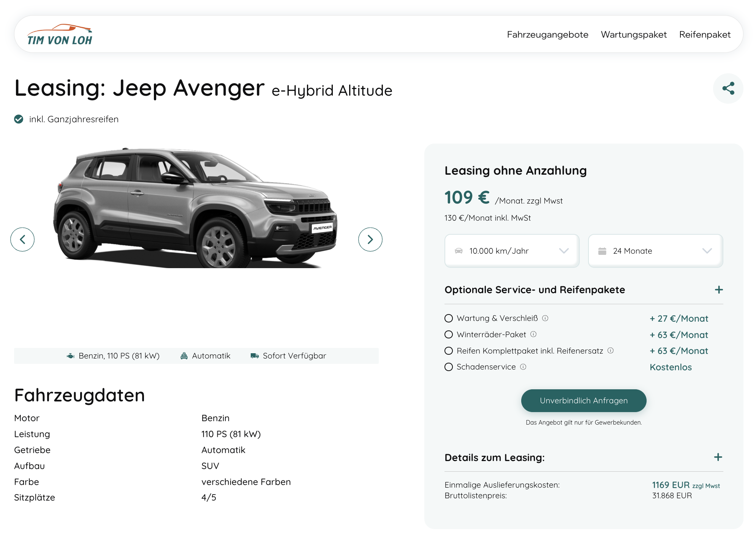Select Reifen Komplettpaket inkl. Reifenersatz
Viewport: 756px width, 534px height.
pyautogui.click(x=449, y=351)
